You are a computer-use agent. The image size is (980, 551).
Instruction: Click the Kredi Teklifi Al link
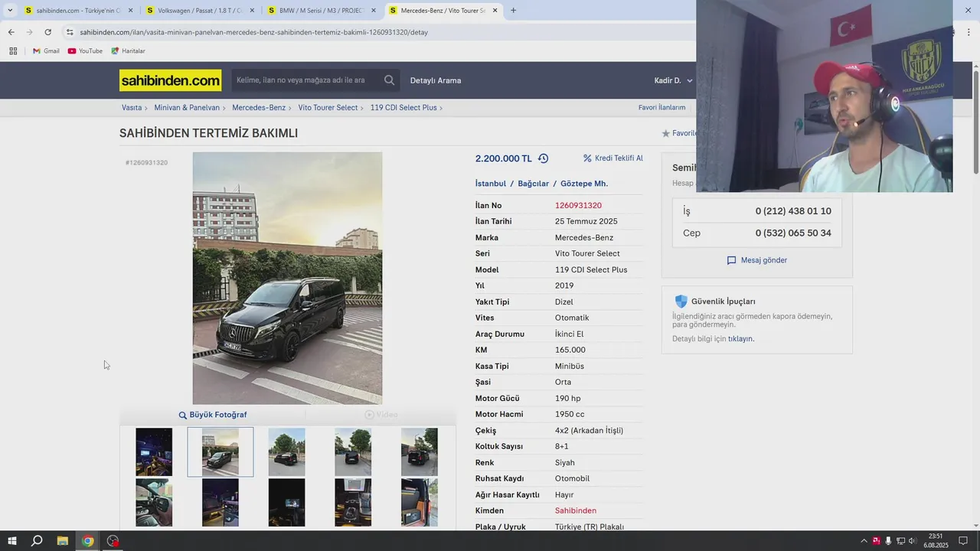(x=612, y=158)
